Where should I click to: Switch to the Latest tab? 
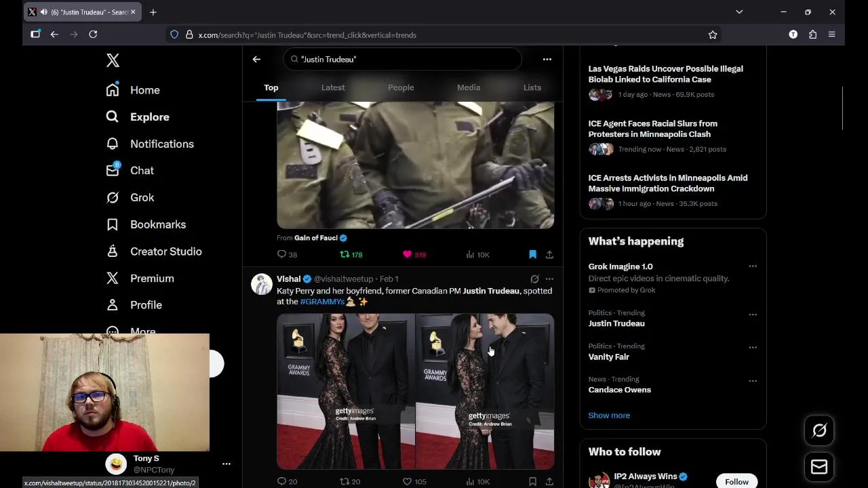coord(333,87)
